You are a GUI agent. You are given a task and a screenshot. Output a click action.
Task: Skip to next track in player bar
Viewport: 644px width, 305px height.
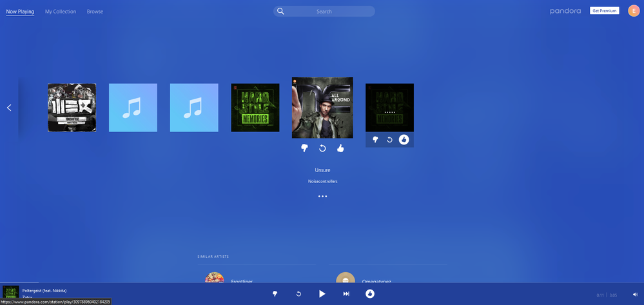coord(346,294)
